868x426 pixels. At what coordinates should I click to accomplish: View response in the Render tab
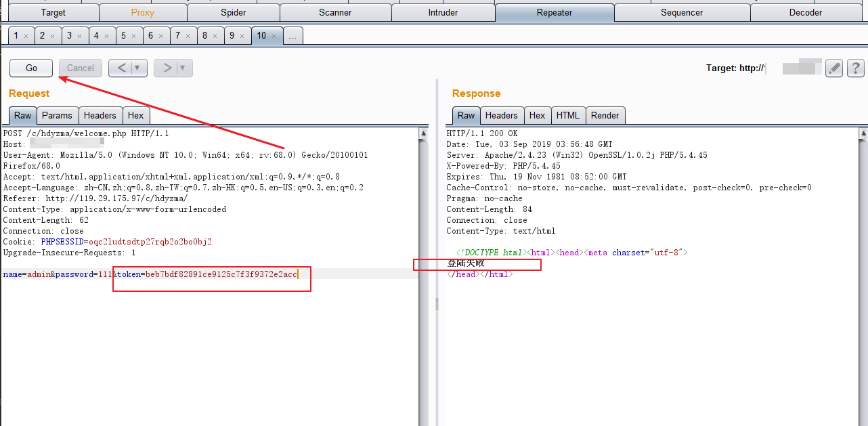click(x=605, y=115)
